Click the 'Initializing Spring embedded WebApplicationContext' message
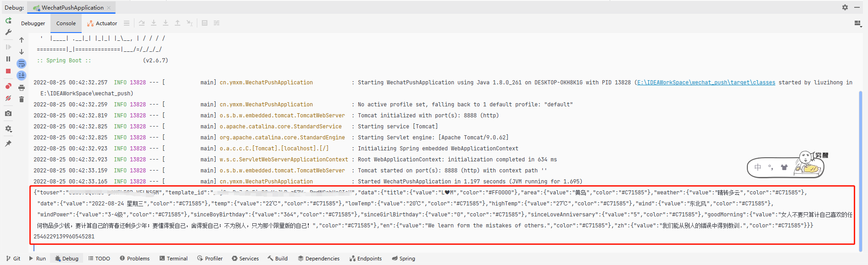868x265 pixels. tap(438, 149)
